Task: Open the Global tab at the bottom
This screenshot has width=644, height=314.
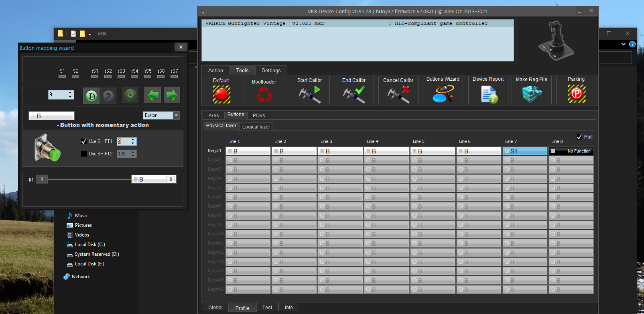Action: point(215,308)
